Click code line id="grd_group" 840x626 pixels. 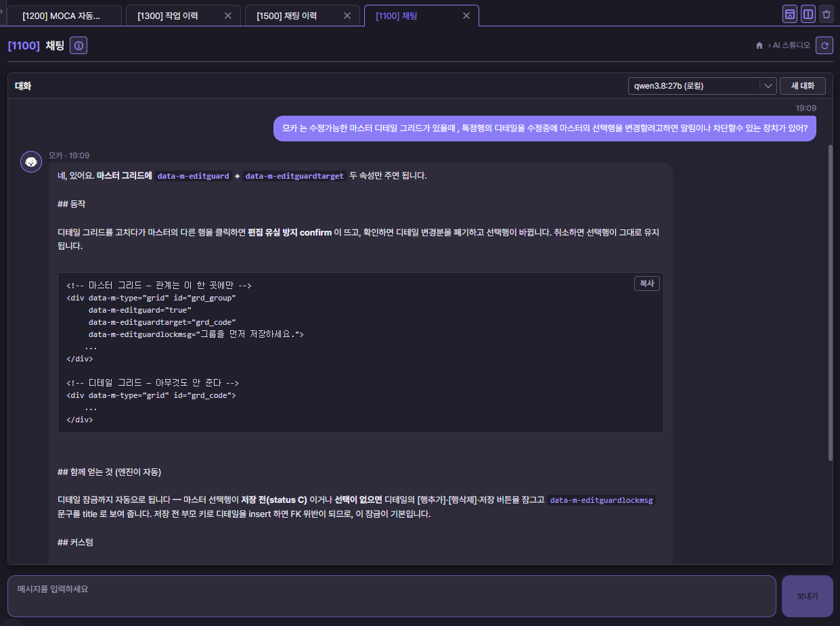[151, 298]
